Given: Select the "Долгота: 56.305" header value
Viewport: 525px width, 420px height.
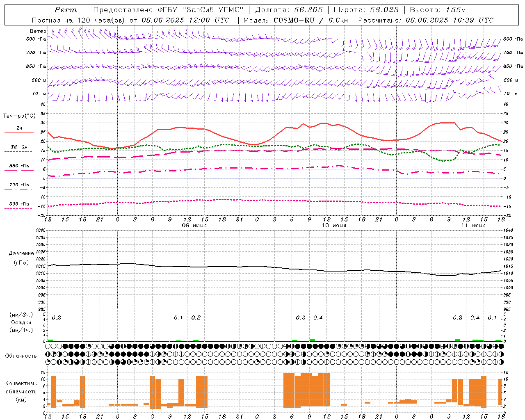Looking at the screenshot, I should click(x=289, y=10).
